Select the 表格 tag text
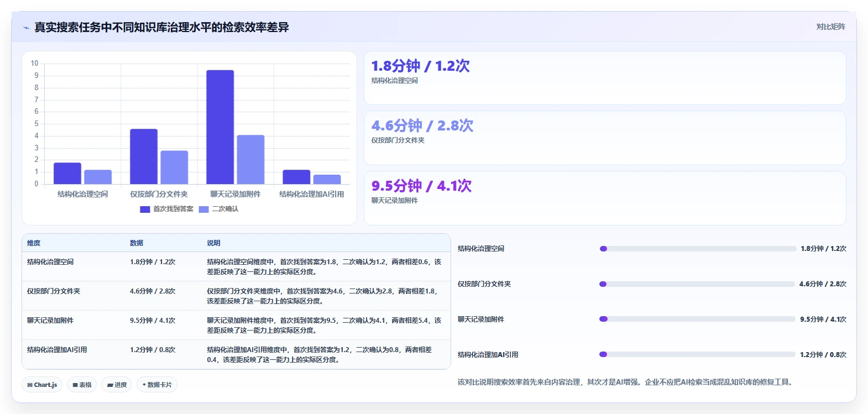Viewport: 868px width, 414px height. tap(85, 385)
